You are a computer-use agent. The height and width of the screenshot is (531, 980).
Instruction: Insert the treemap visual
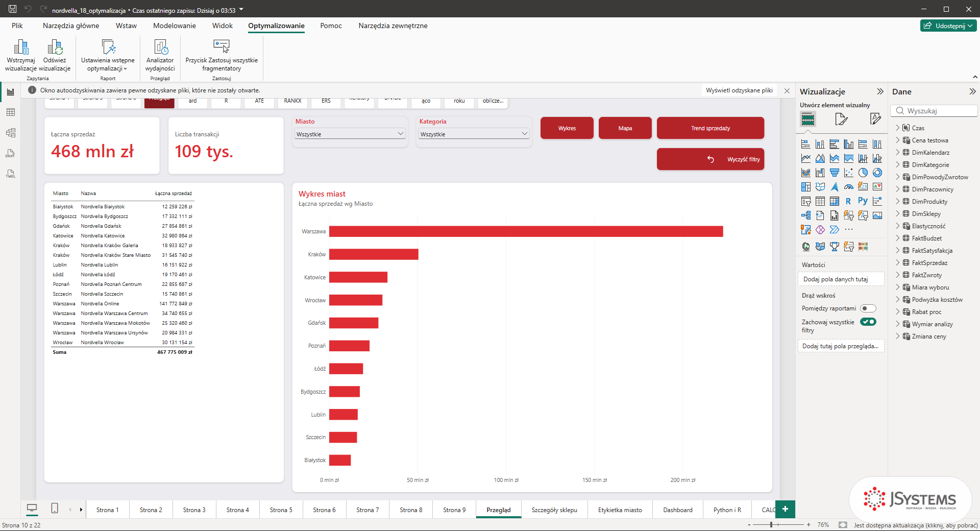(805, 187)
